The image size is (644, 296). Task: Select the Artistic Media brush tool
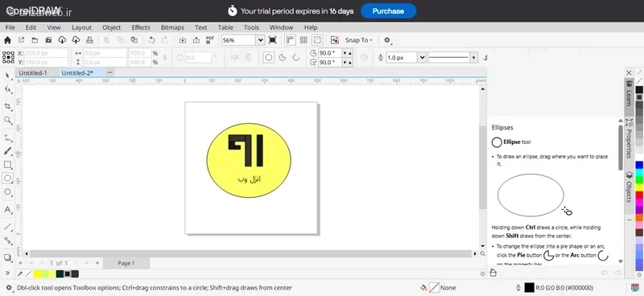7,151
